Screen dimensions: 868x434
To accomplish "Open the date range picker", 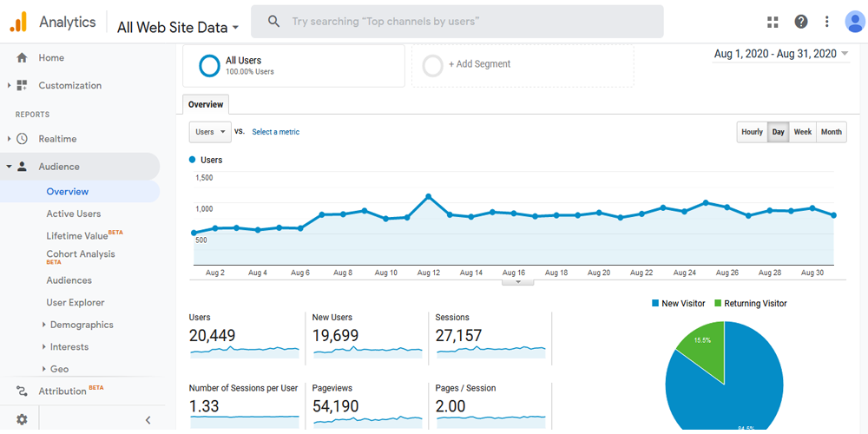I will click(x=781, y=54).
